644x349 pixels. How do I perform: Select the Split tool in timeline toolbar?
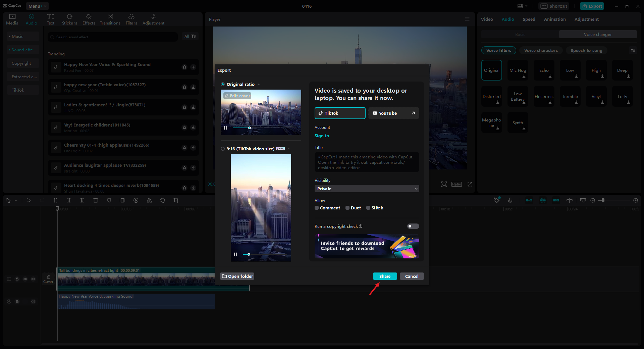point(55,200)
